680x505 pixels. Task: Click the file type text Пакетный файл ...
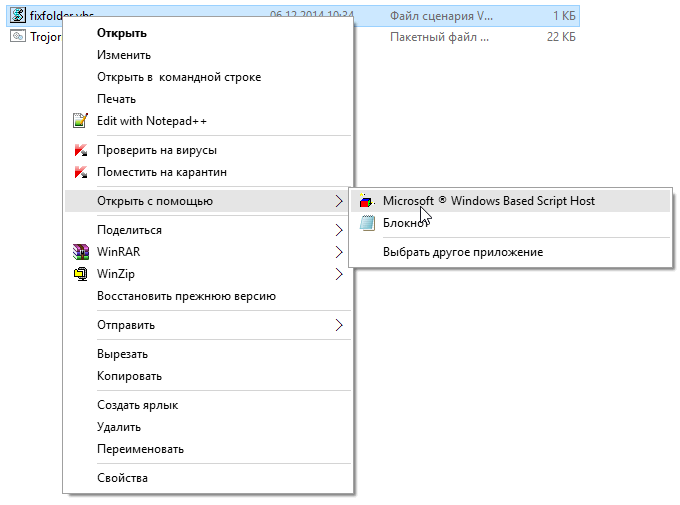point(439,37)
